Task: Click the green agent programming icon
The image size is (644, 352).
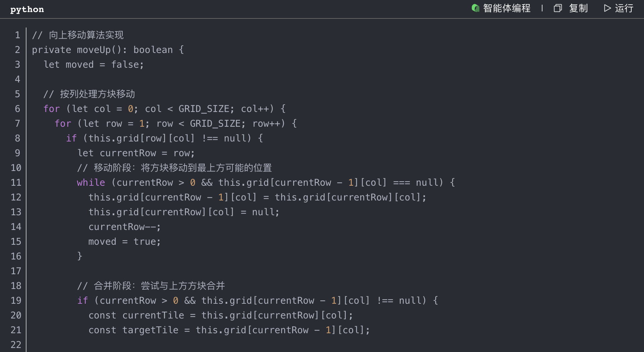Action: (x=475, y=8)
